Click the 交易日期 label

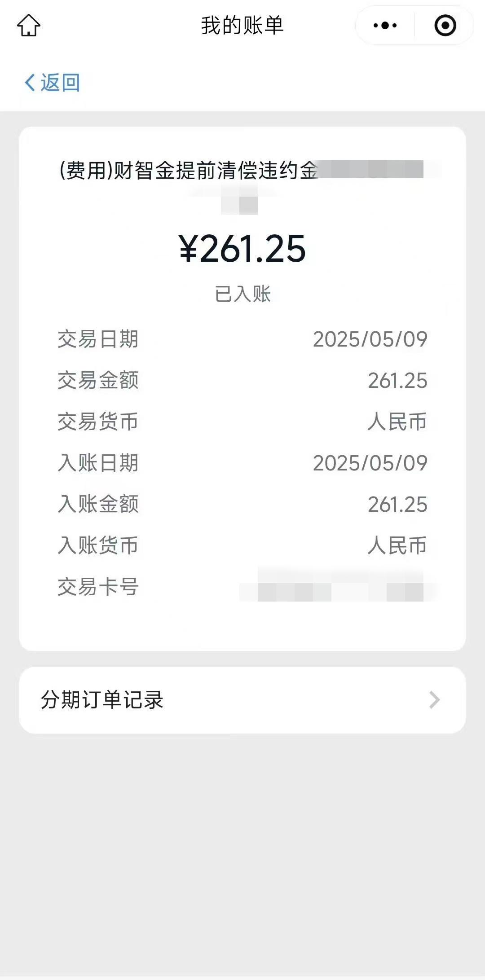tap(98, 339)
